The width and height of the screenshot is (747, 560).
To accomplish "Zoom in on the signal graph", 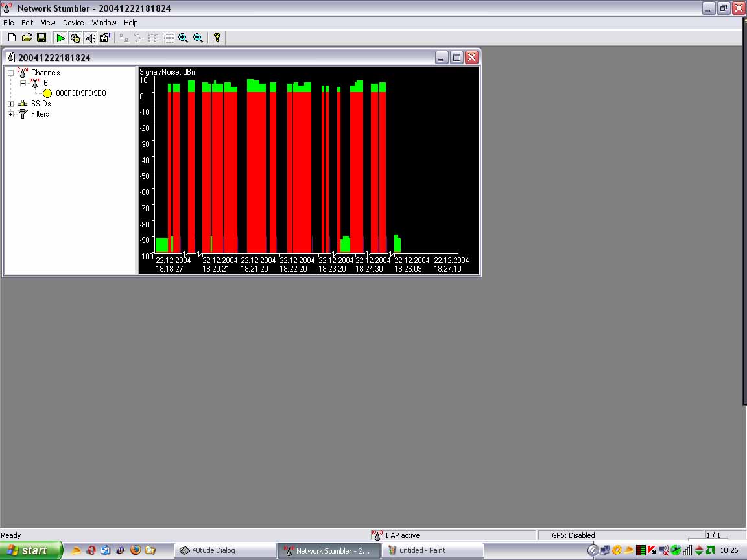I will click(184, 38).
